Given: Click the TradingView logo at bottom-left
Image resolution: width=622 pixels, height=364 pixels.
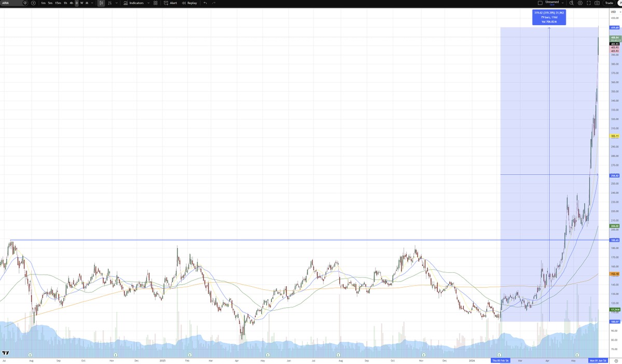Looking at the screenshot, I should 6,353.
